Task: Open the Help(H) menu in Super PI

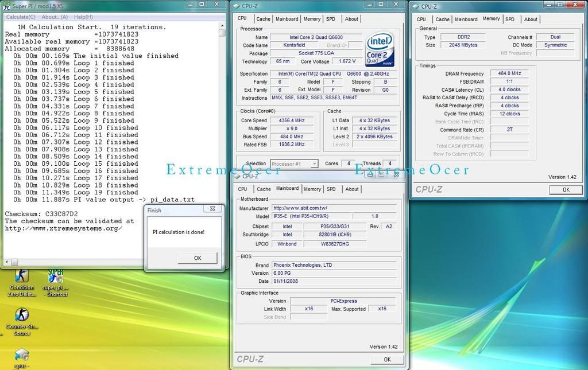Action: [x=83, y=17]
